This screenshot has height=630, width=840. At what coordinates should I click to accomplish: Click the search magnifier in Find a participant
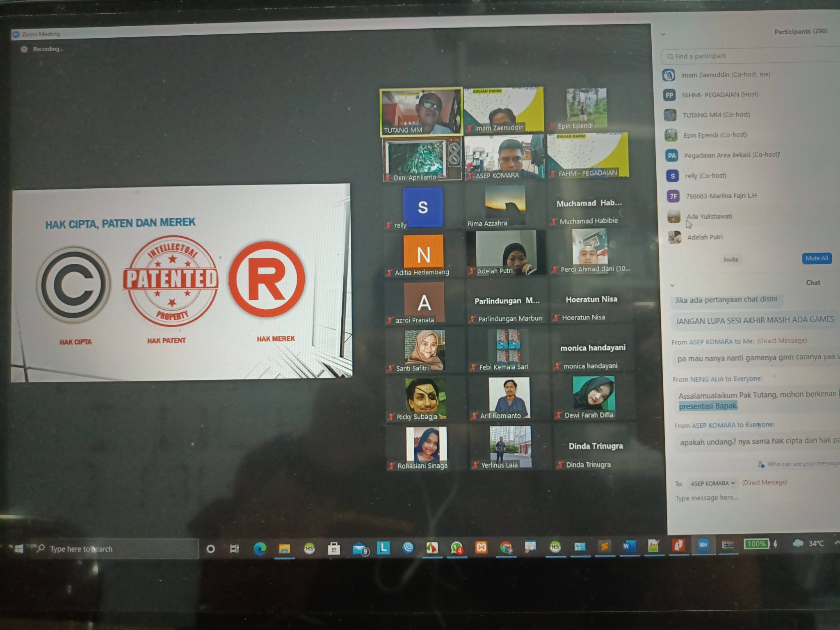click(x=670, y=57)
